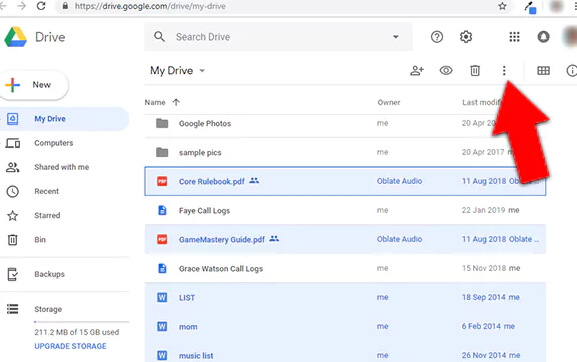This screenshot has width=577, height=362.
Task: Open Settings gear icon
Action: 466,37
